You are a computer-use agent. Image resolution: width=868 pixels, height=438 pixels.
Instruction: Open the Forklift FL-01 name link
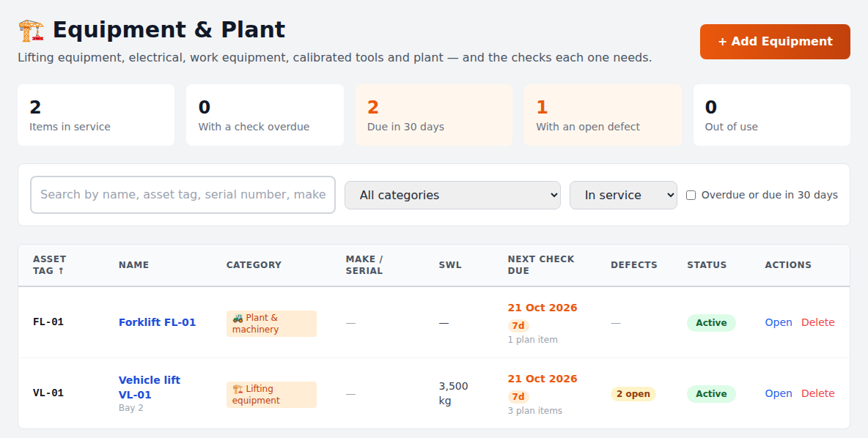tap(157, 322)
